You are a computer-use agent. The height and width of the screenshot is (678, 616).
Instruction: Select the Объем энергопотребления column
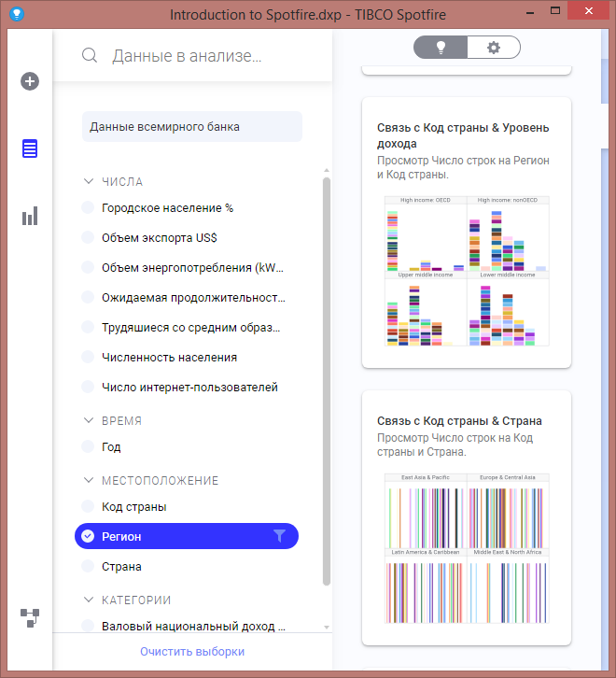click(x=187, y=268)
